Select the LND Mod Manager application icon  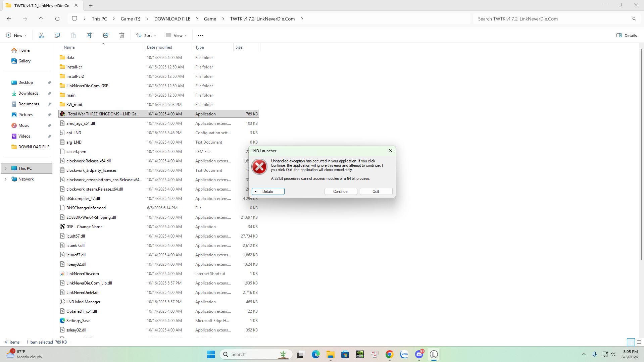pos(62,302)
